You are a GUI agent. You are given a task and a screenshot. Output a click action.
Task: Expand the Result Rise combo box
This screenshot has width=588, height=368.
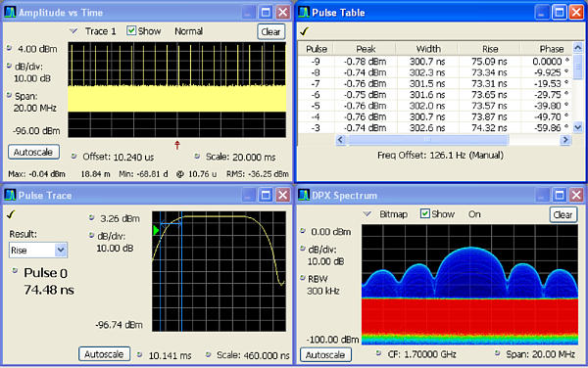coord(38,251)
